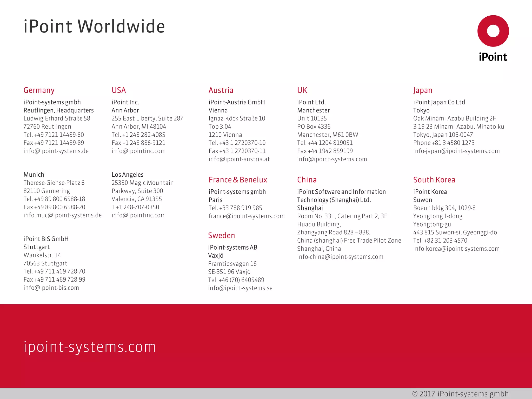Click the info-china@ipoint-systems.com email
Viewport: 532px width, 399px height.
340,257
